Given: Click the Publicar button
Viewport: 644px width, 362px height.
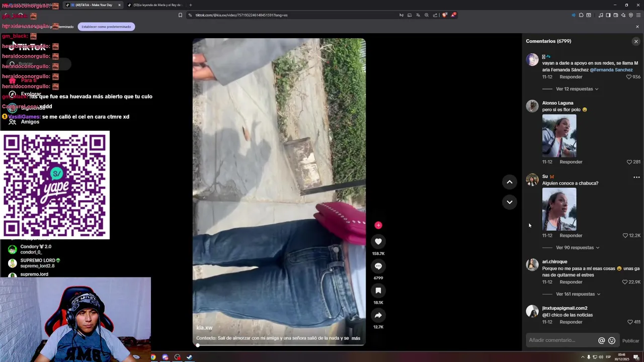Looking at the screenshot, I should point(630,341).
